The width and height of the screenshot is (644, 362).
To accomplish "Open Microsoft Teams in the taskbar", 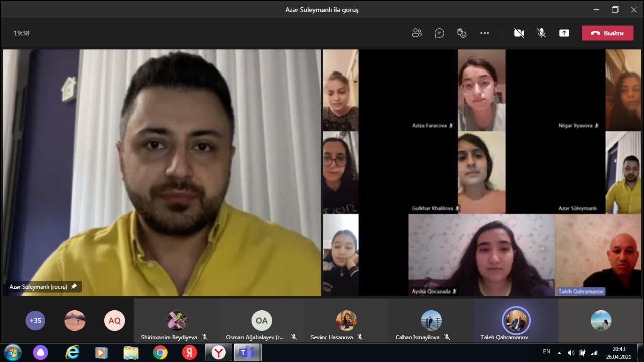I will (247, 353).
